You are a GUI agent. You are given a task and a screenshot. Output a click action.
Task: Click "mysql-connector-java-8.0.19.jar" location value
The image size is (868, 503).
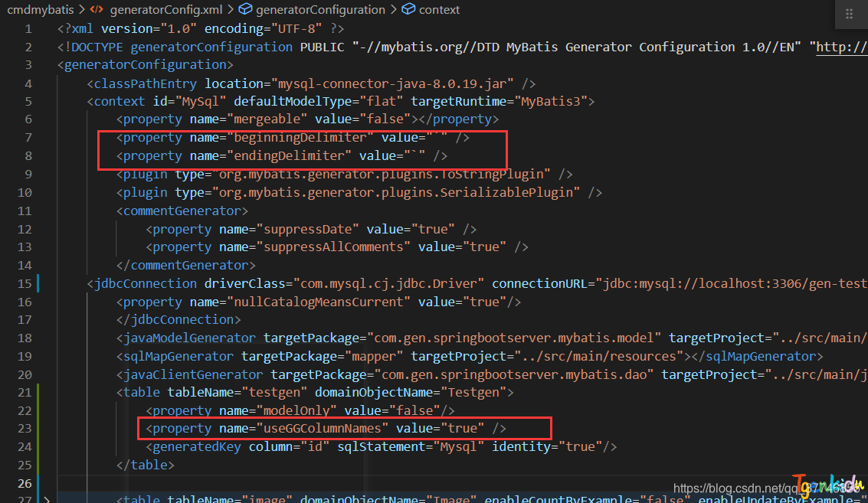[392, 83]
